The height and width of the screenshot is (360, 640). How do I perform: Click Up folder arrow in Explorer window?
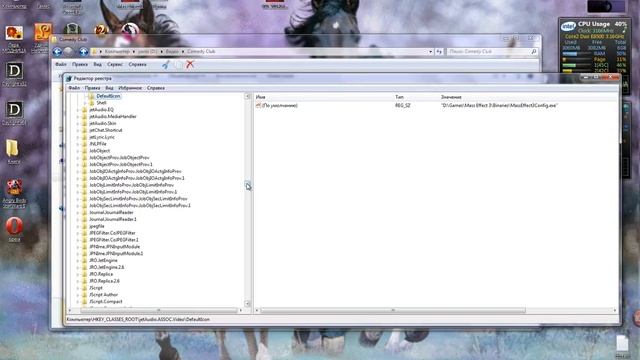pos(83,52)
